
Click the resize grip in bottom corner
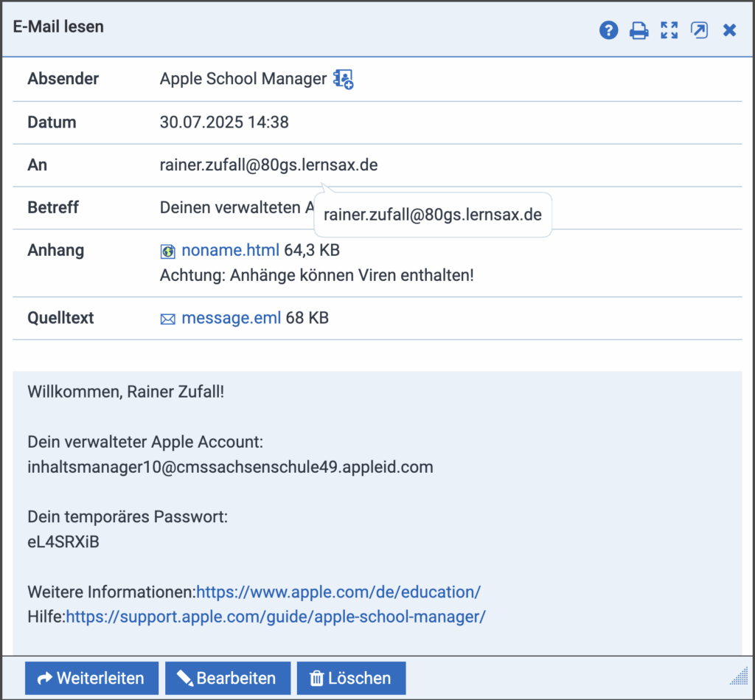click(x=739, y=676)
